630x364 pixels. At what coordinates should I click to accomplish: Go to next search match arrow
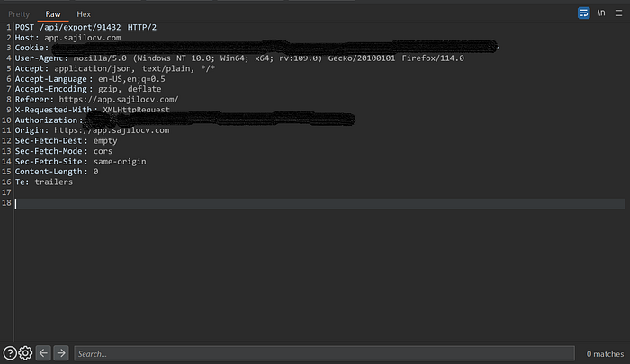(61, 353)
